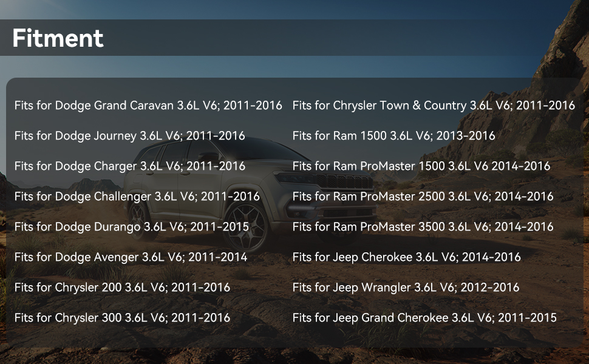Select the Jeep Wrangler 2012-2016 line
The width and height of the screenshot is (589, 364).
pyautogui.click(x=406, y=288)
